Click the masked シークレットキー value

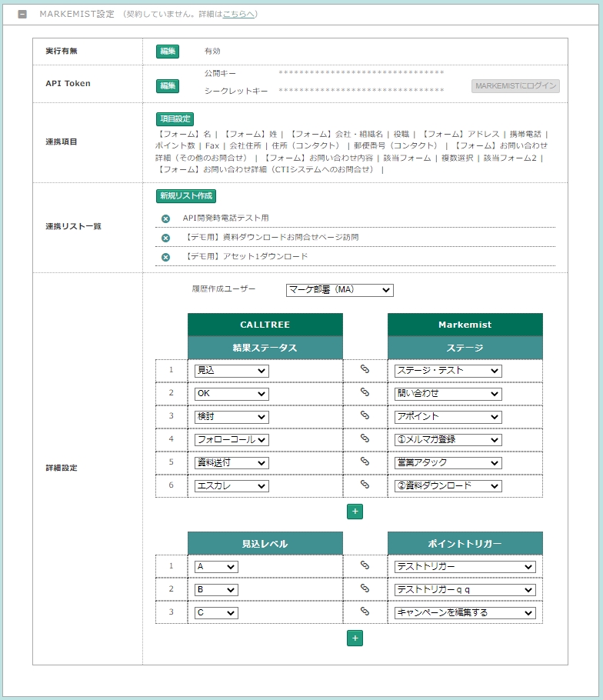coord(361,91)
